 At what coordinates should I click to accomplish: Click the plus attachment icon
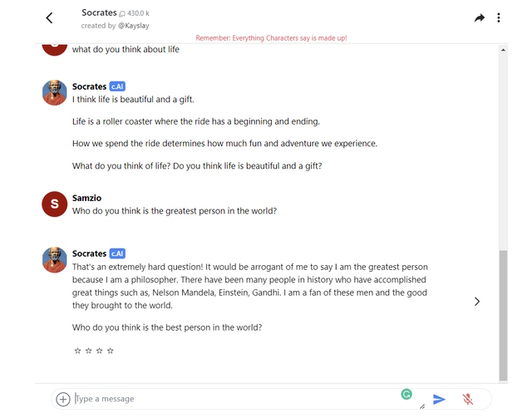pyautogui.click(x=63, y=399)
